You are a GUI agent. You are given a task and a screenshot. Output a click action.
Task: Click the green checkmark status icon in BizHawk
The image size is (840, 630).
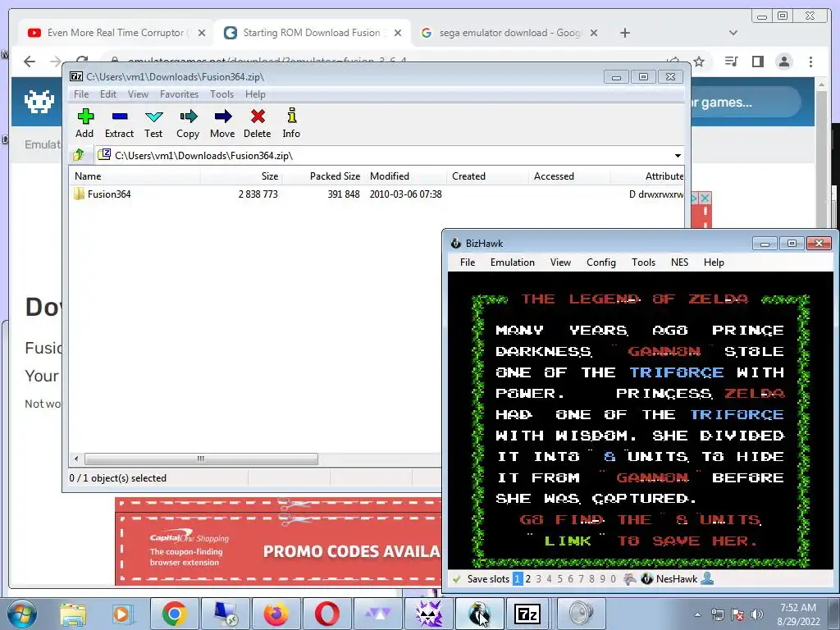457,579
